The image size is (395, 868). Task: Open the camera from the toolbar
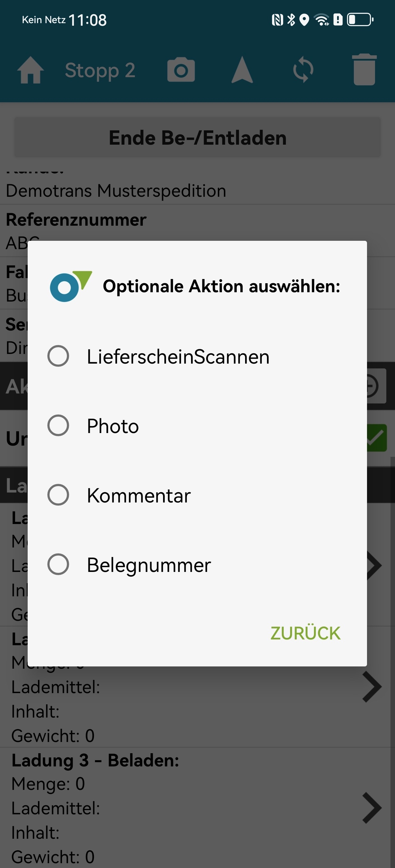click(x=181, y=70)
